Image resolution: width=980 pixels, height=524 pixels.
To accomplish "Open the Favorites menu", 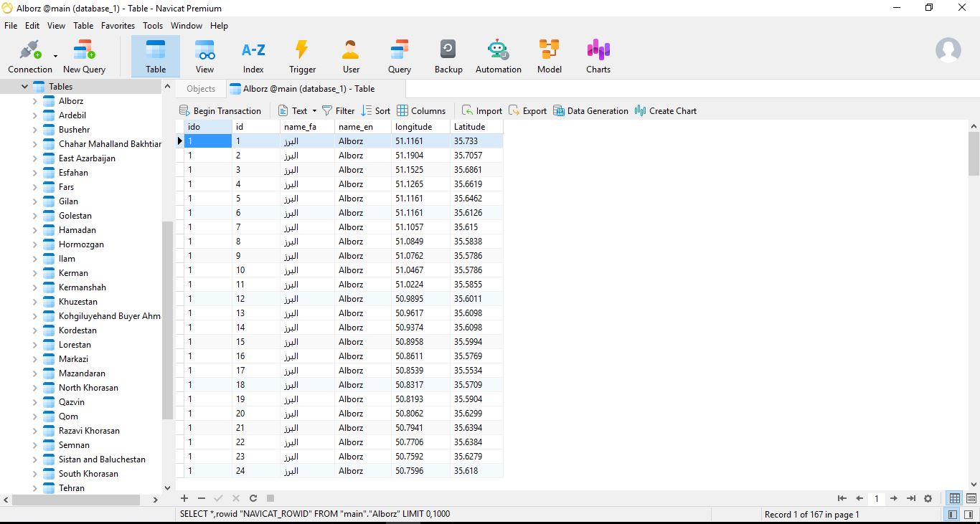I will (118, 25).
